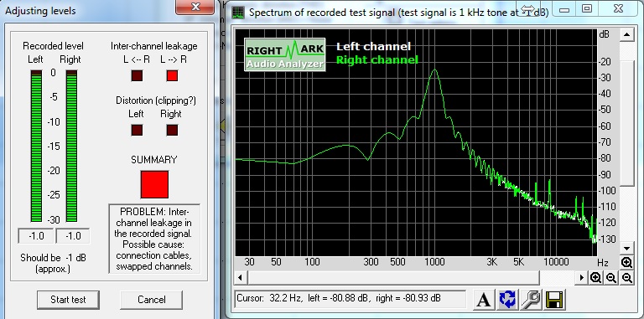644x319 pixels.
Task: Open spectrum settings with the wrench icon
Action: point(531,299)
